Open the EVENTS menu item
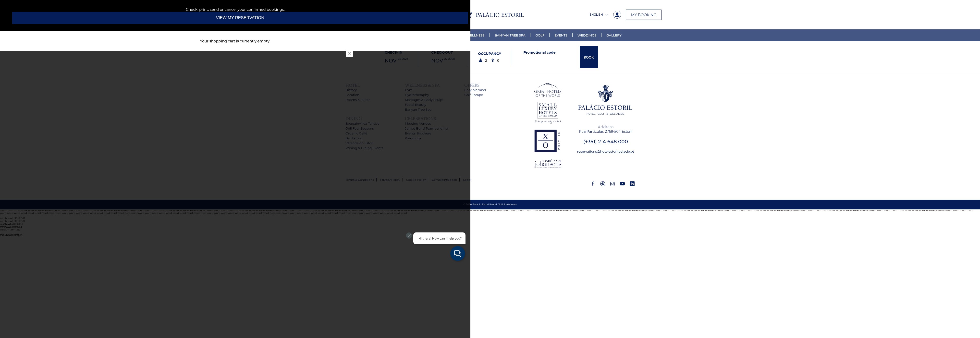The image size is (980, 338). click(561, 35)
